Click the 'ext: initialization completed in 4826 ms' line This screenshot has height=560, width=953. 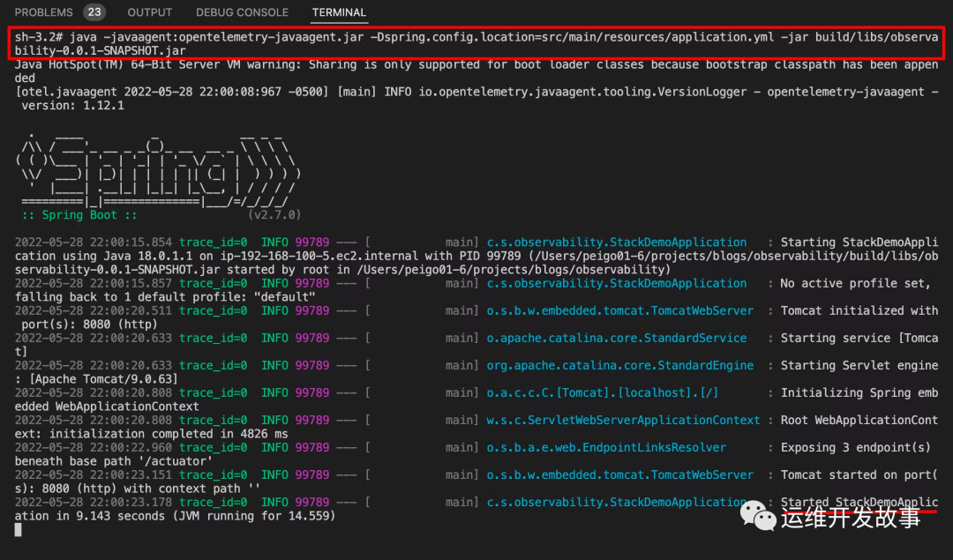pos(152,434)
